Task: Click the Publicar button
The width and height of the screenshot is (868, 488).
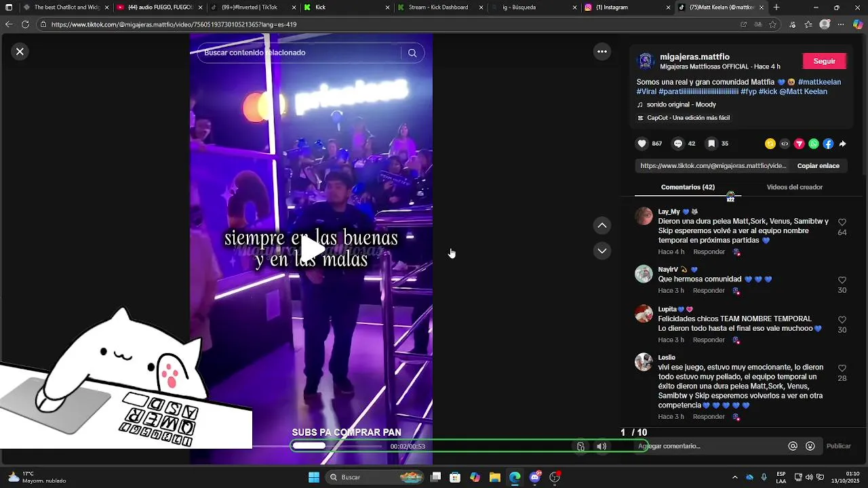Action: tap(838, 446)
